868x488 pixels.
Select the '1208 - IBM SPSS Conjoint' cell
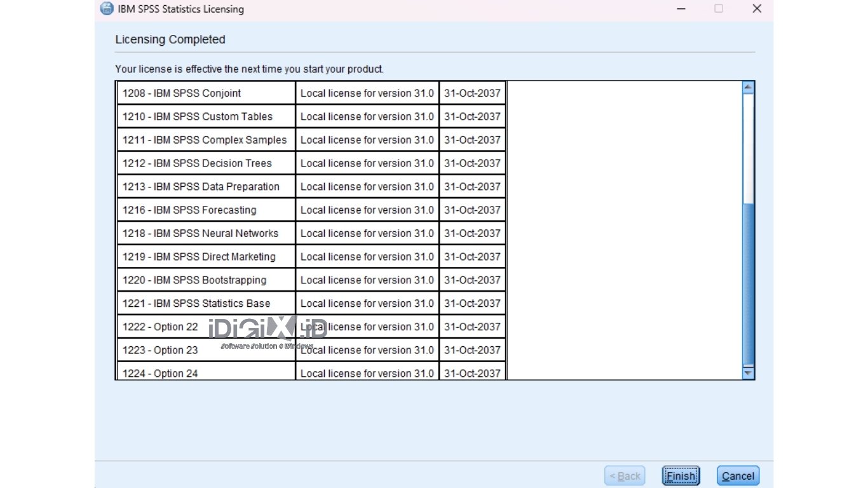(x=207, y=93)
